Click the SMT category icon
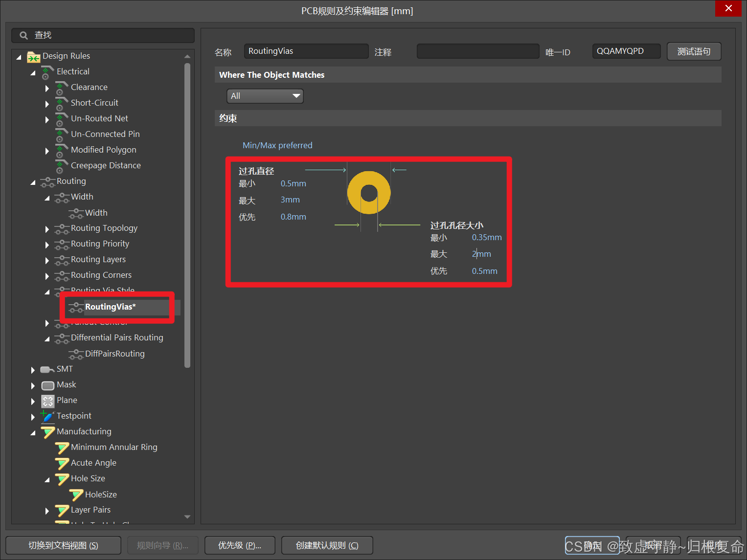Screen dimensions: 747x560 [x=47, y=370]
